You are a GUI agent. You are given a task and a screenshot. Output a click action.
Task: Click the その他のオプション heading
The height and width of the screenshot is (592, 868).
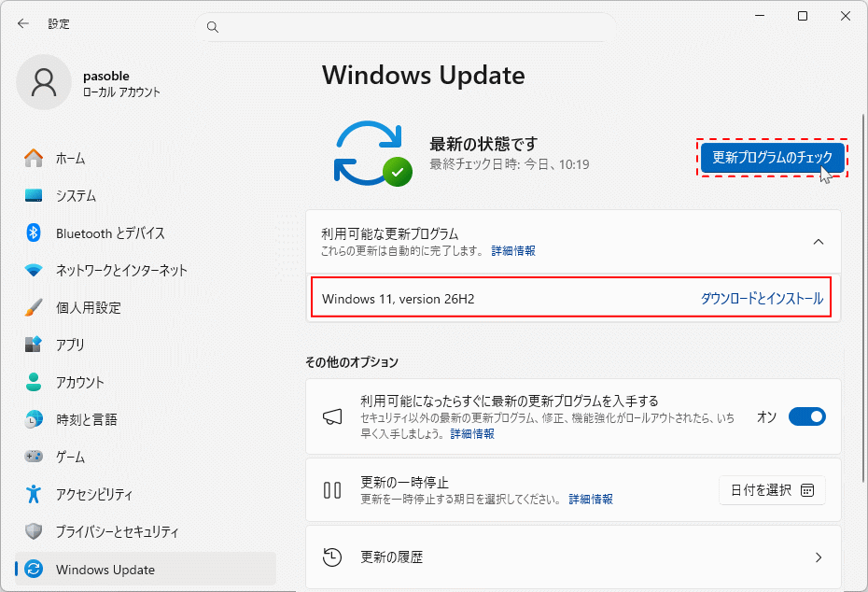click(x=352, y=362)
